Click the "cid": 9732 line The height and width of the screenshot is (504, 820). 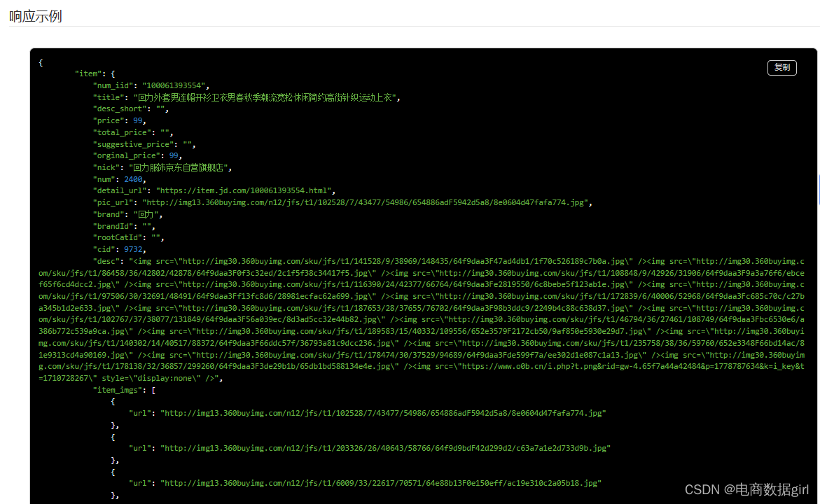pyautogui.click(x=119, y=249)
